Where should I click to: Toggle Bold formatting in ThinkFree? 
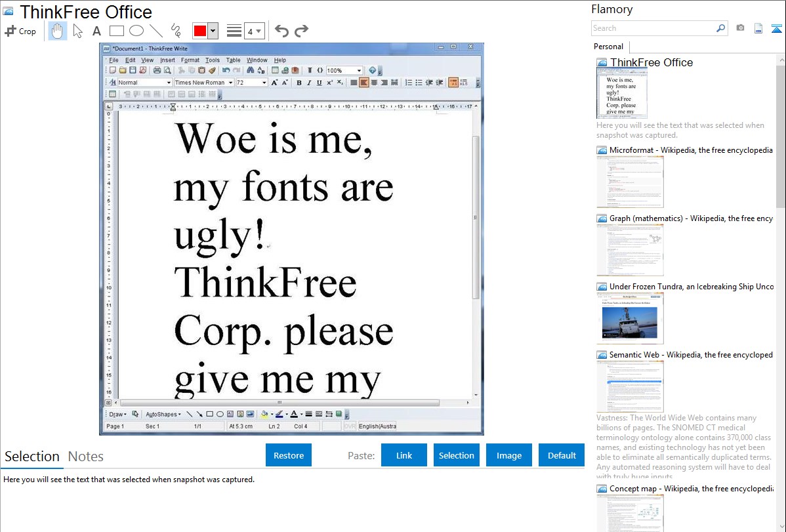tap(299, 83)
